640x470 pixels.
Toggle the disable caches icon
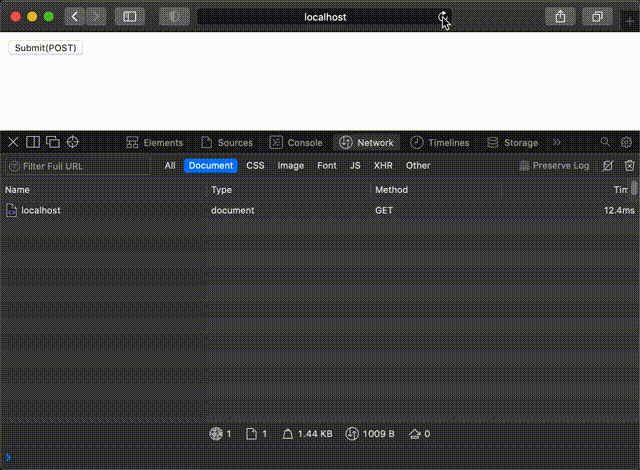pyautogui.click(x=607, y=166)
